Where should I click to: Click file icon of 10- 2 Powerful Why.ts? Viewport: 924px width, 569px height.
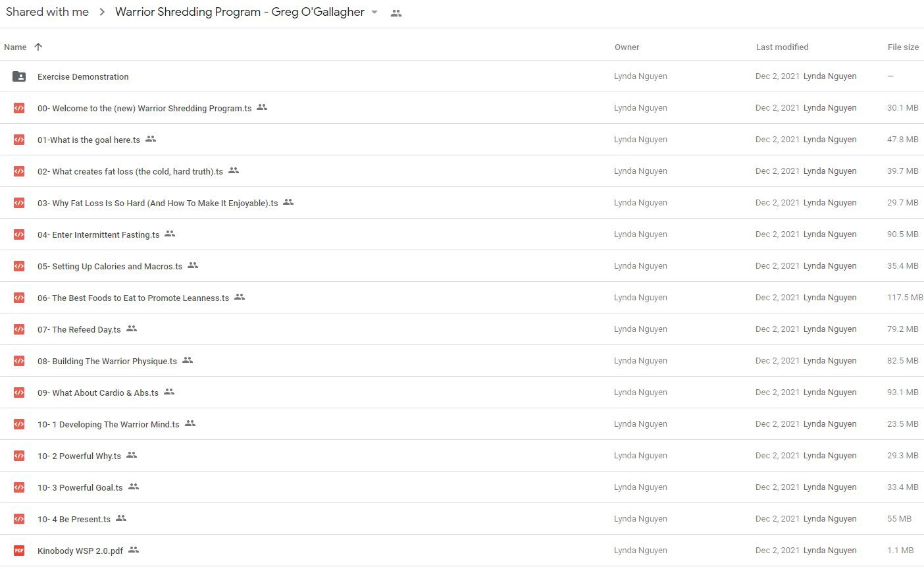click(19, 456)
